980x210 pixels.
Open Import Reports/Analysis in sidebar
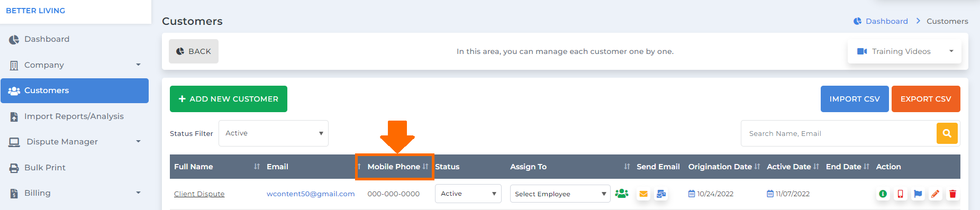[75, 116]
